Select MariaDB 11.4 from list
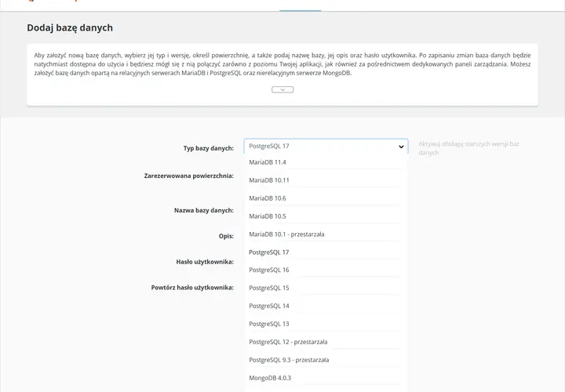Screen dimensions: 565x392 tap(326, 162)
